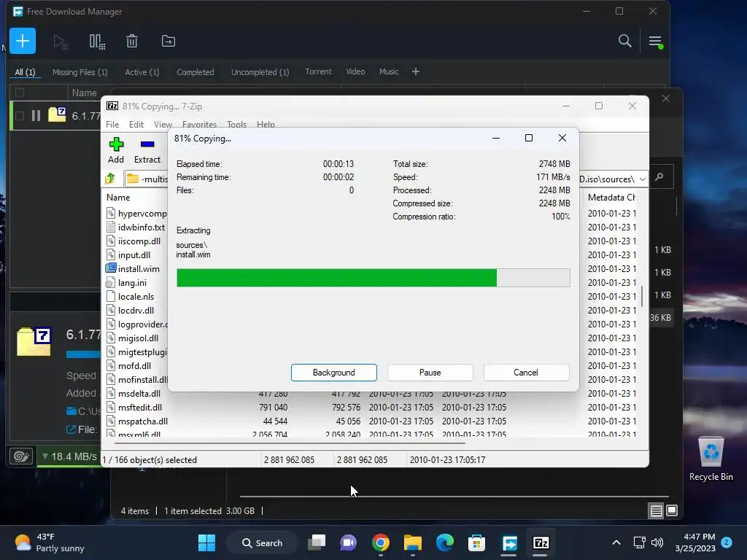Click the Name column header in 7-Zip
747x560 pixels.
[118, 197]
